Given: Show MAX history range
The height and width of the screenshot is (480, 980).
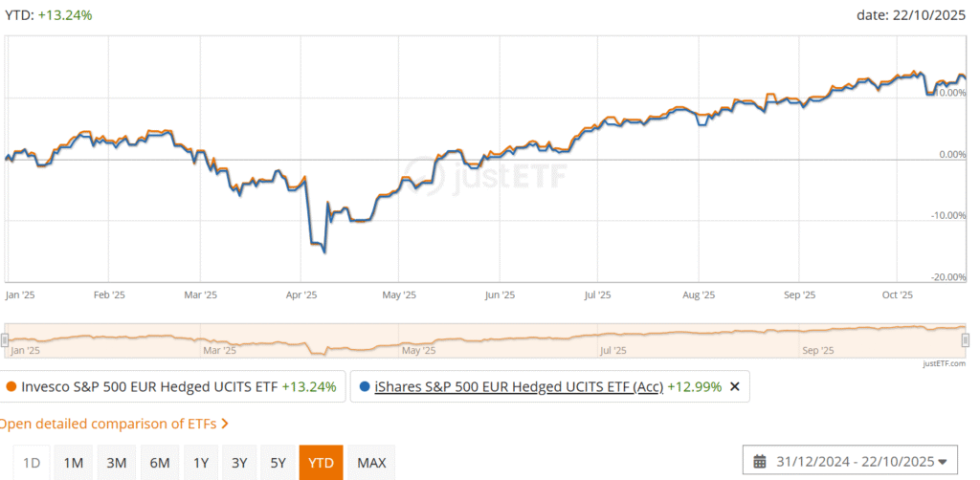Looking at the screenshot, I should click(x=371, y=463).
